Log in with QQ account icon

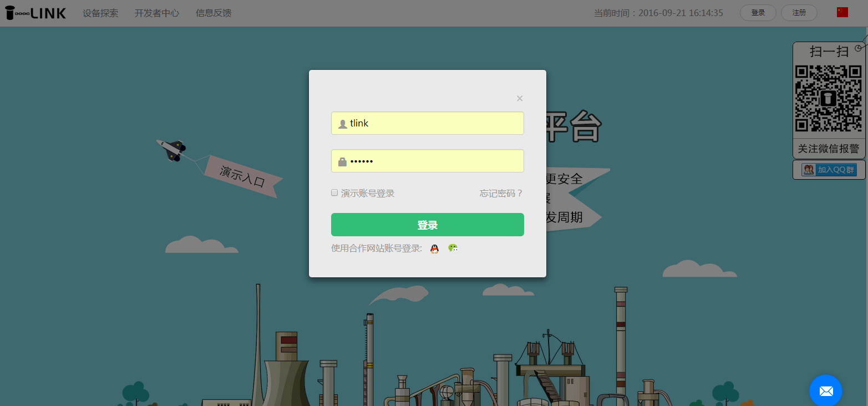[434, 248]
